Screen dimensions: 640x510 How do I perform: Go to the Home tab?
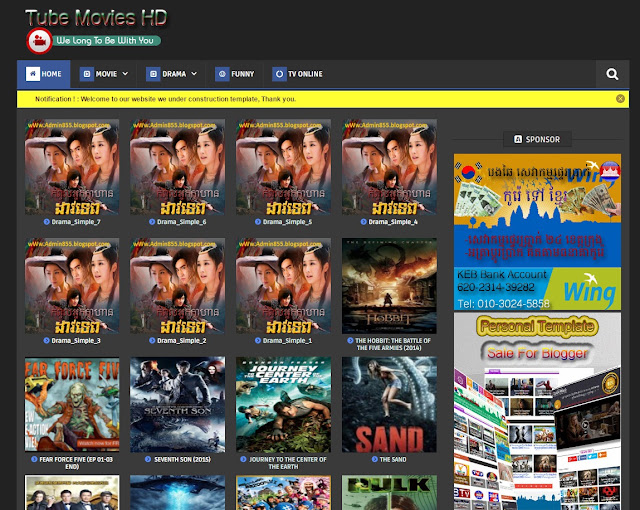point(44,74)
